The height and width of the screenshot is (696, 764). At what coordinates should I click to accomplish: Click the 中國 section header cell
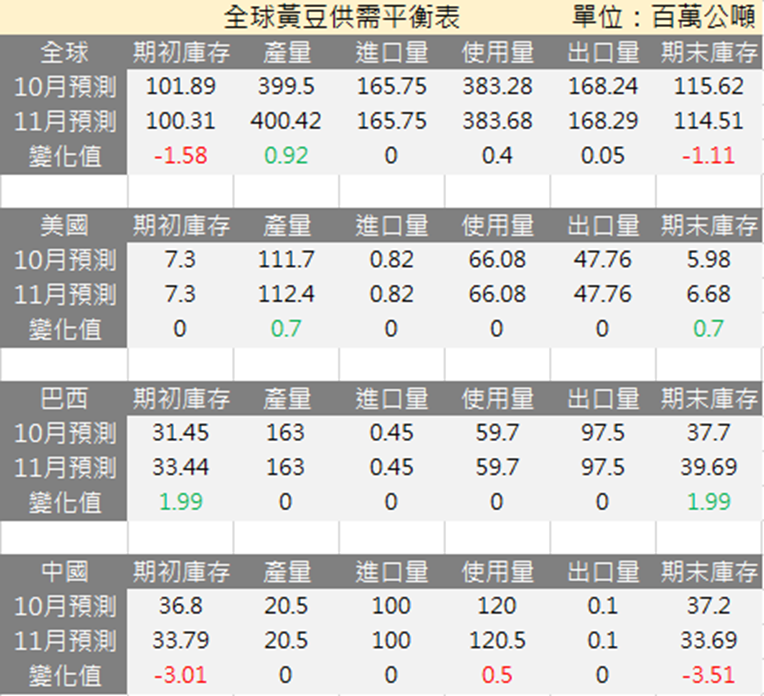pyautogui.click(x=64, y=572)
